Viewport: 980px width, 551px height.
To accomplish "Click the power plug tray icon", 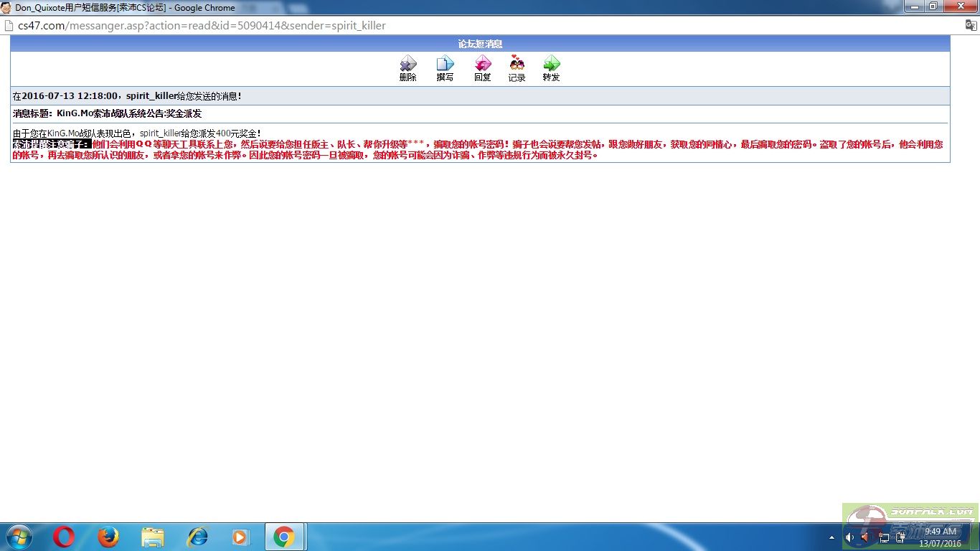I will click(x=900, y=537).
